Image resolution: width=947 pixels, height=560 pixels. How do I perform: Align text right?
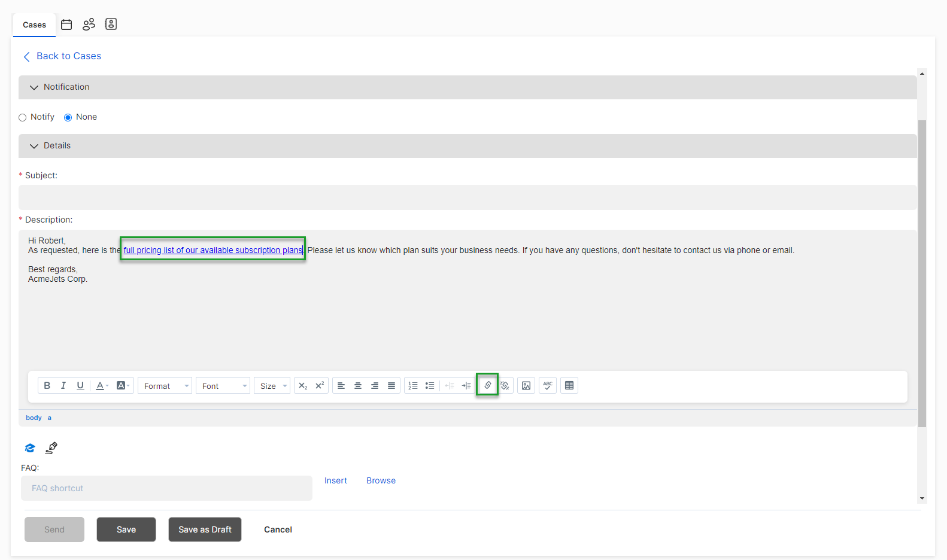(375, 386)
